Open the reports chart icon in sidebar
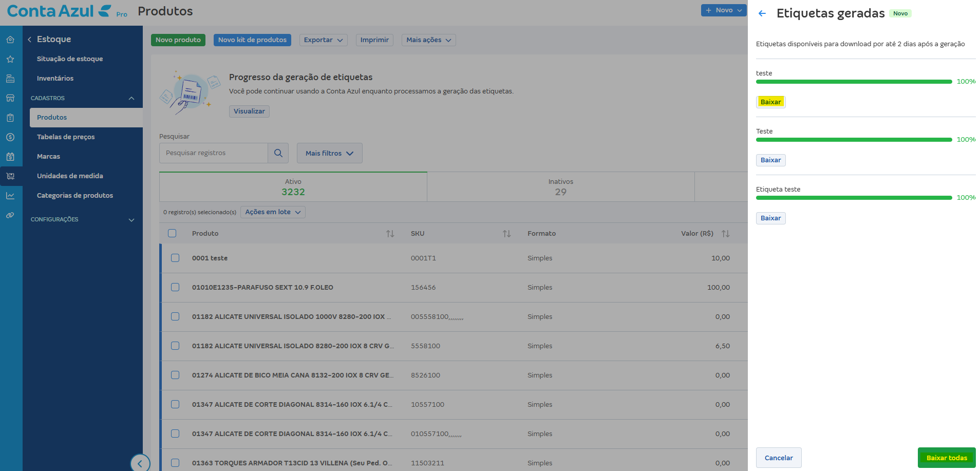This screenshot has height=471, width=980. pos(10,196)
